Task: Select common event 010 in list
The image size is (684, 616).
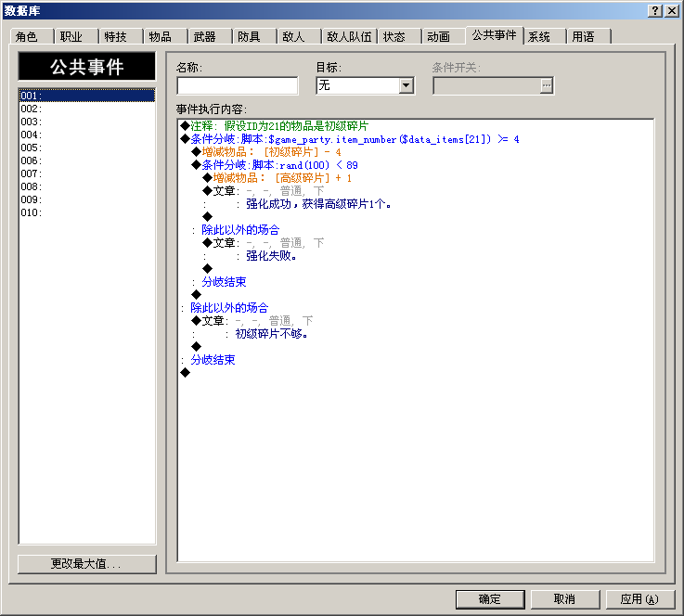Action: 87,212
